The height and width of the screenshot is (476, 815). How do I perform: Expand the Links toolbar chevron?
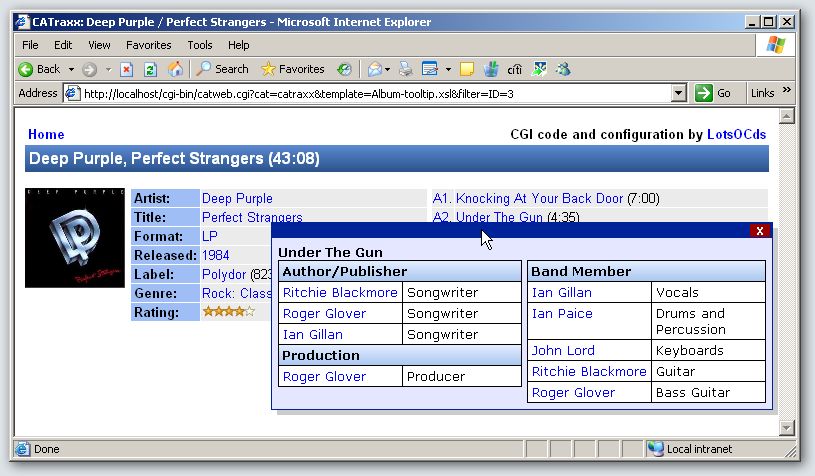(x=787, y=92)
